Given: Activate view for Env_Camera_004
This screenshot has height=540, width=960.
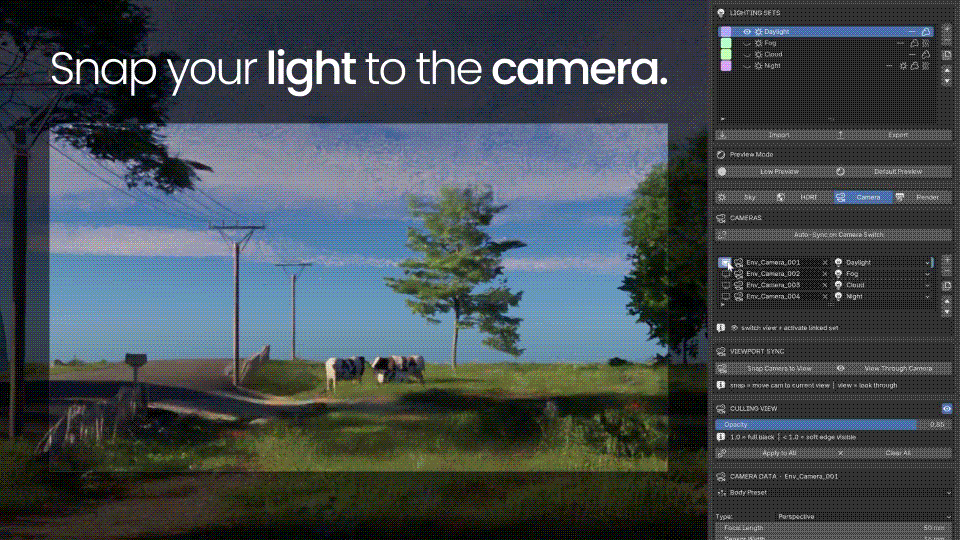Looking at the screenshot, I should click(x=726, y=296).
